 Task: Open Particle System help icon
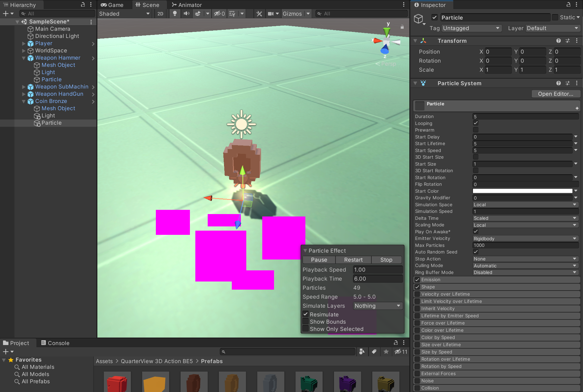pos(559,83)
